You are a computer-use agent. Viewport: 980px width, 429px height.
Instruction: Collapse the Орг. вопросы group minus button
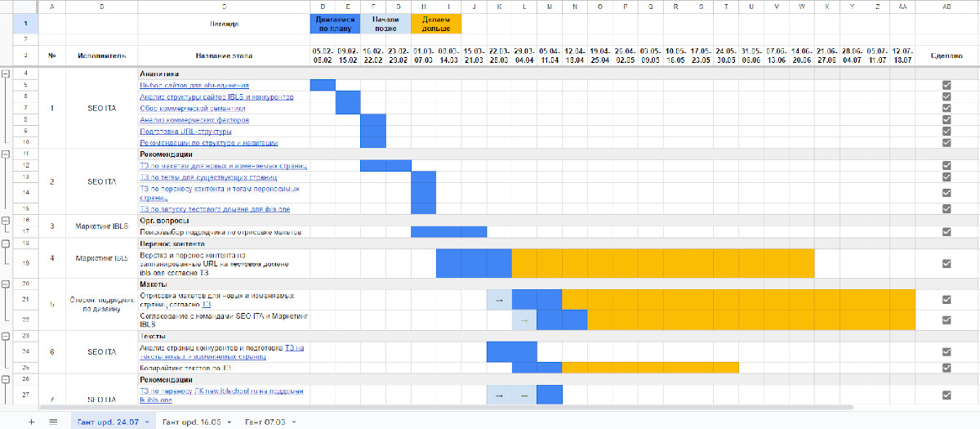click(7, 220)
